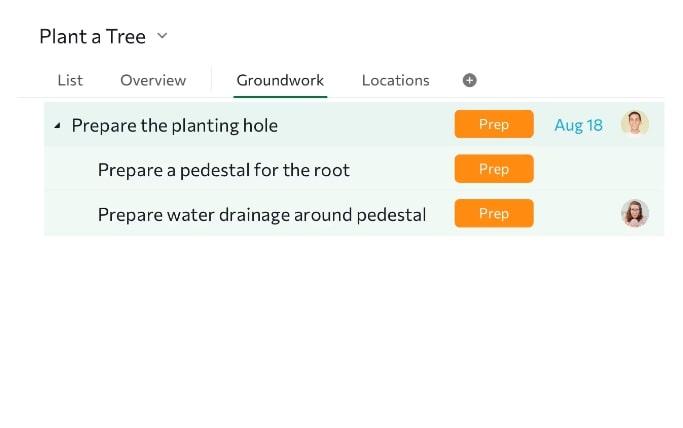Change Prep status of the water drainage task
This screenshot has height=428, width=683.
coord(494,213)
